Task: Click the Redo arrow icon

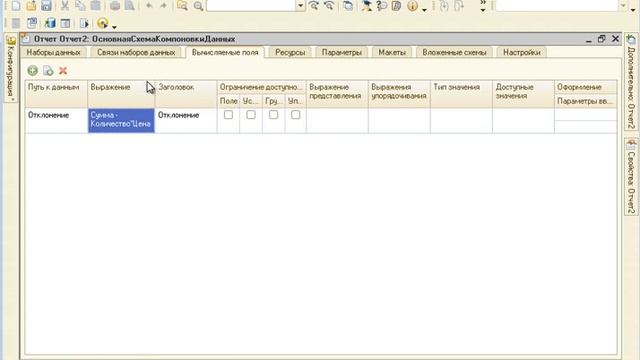Action: pos(164,5)
